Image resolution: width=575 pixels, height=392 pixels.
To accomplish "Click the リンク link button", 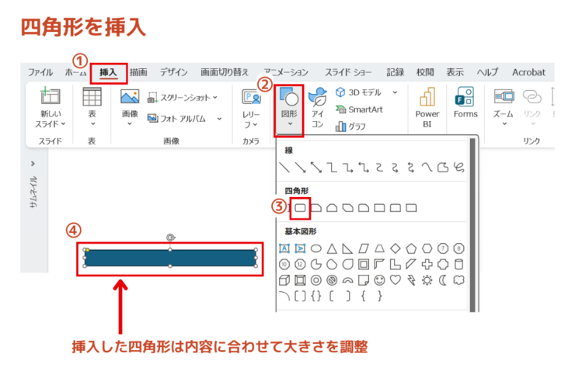I will (x=532, y=108).
